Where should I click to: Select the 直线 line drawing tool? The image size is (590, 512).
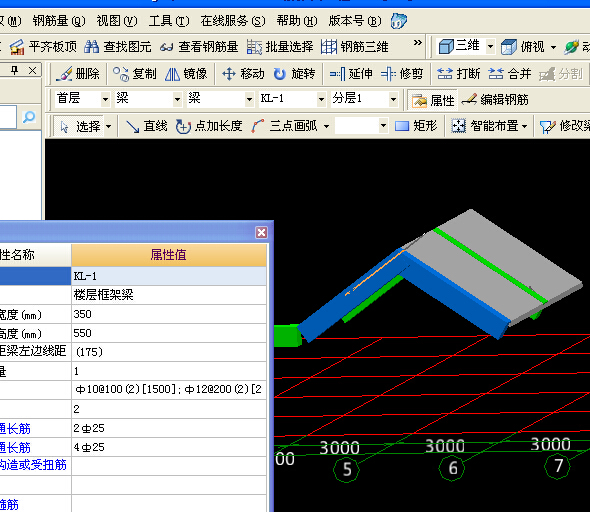pos(146,126)
